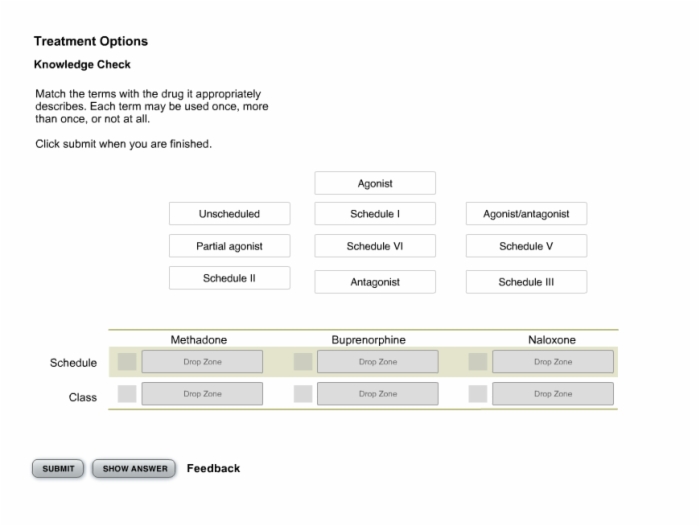
Task: Select the Agonist term tile
Action: click(x=375, y=183)
